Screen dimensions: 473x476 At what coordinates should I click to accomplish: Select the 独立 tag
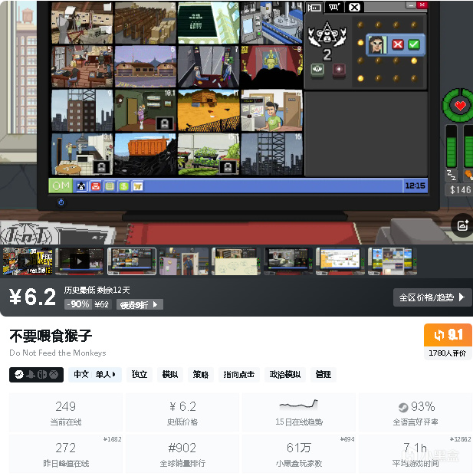(x=140, y=375)
